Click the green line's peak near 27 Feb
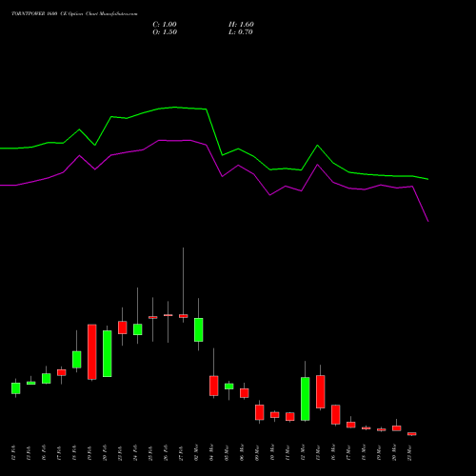This screenshot has width=476, height=476. tap(175, 108)
